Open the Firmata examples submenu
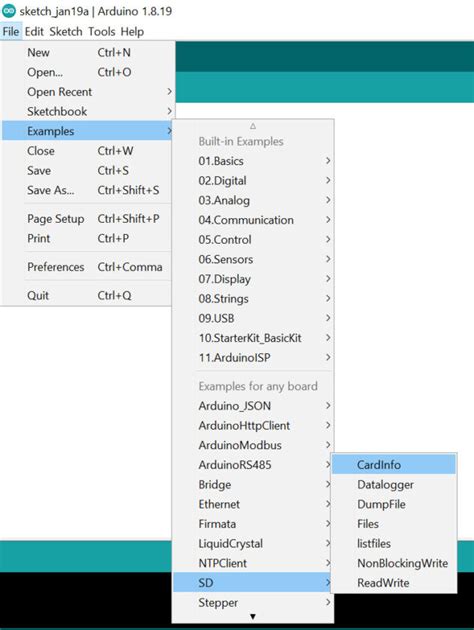Screen dimensions: 474x630 click(x=253, y=524)
